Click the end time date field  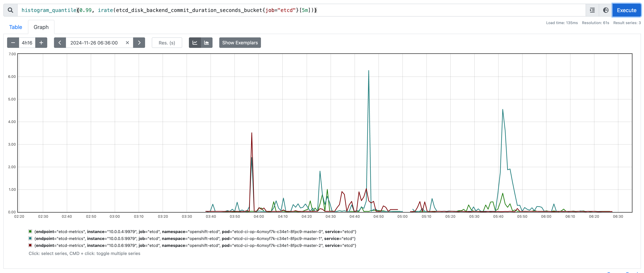[x=94, y=43]
